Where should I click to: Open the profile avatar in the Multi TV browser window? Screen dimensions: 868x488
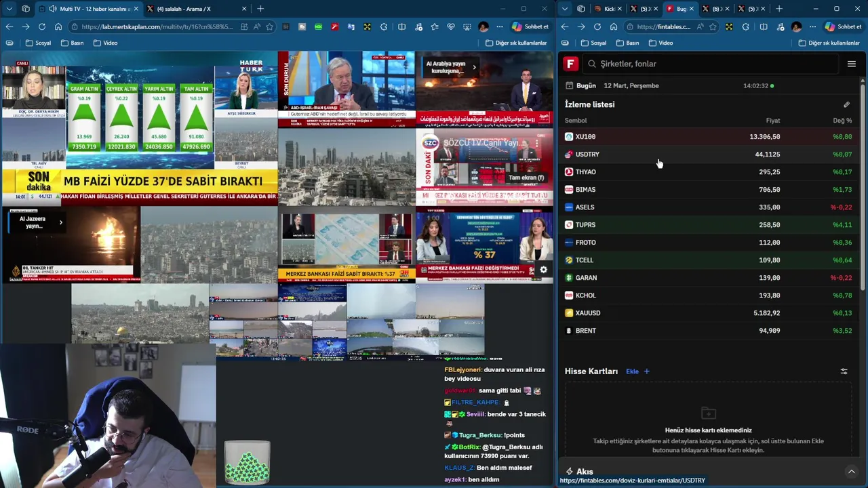483,26
